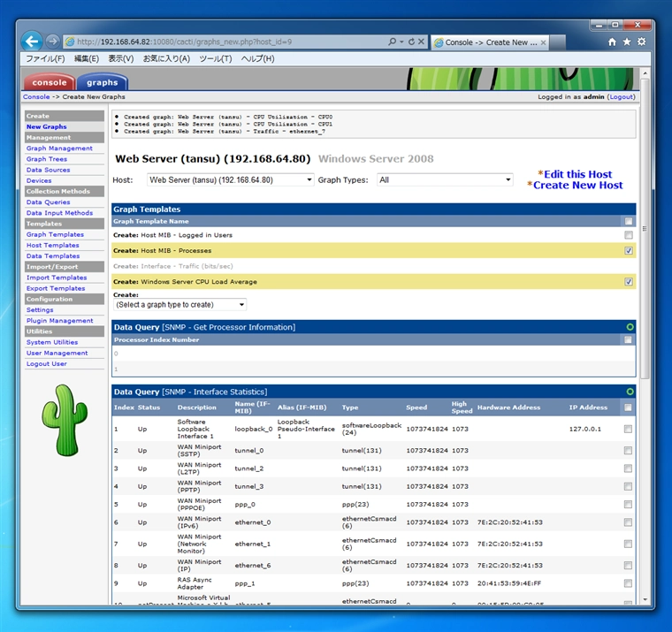This screenshot has height=632, width=672.
Task: Click the refresh icon in the address bar
Action: click(411, 42)
